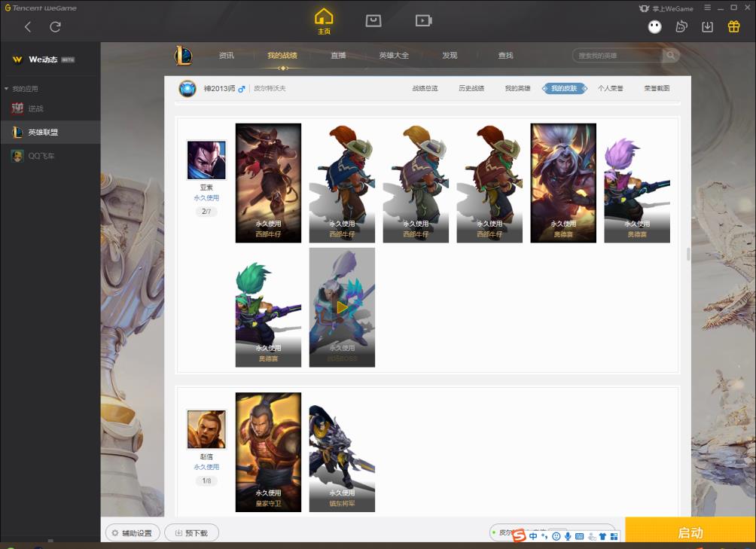Go back with the left arrow icon

pos(28,27)
